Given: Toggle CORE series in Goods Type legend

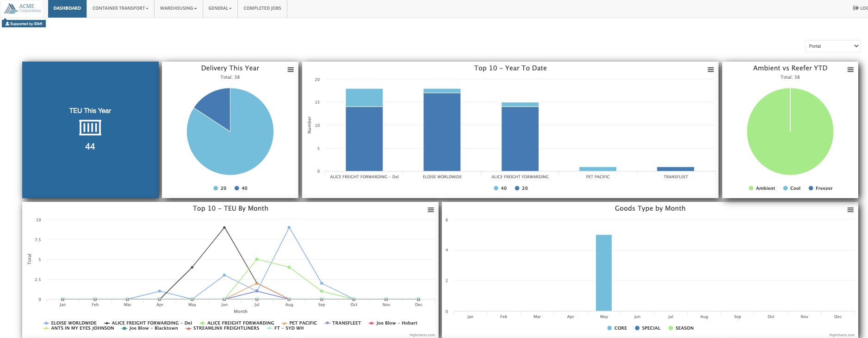Looking at the screenshot, I should coord(617,328).
